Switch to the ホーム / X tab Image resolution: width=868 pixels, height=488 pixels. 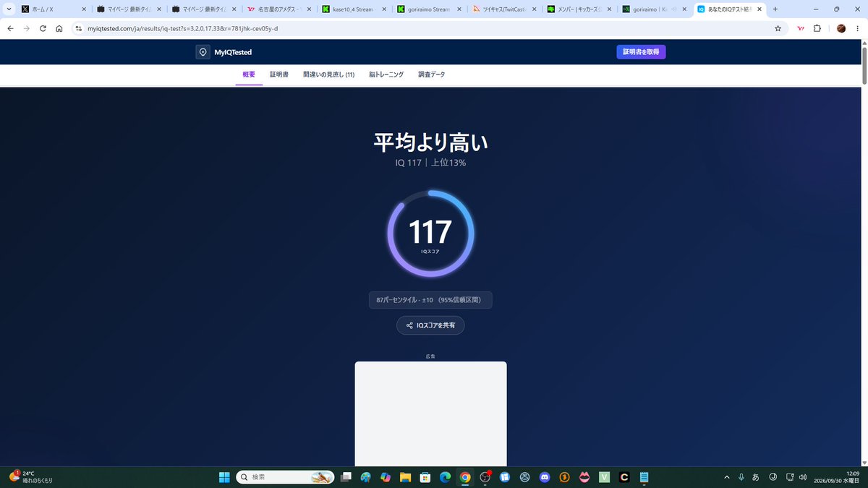click(x=54, y=9)
